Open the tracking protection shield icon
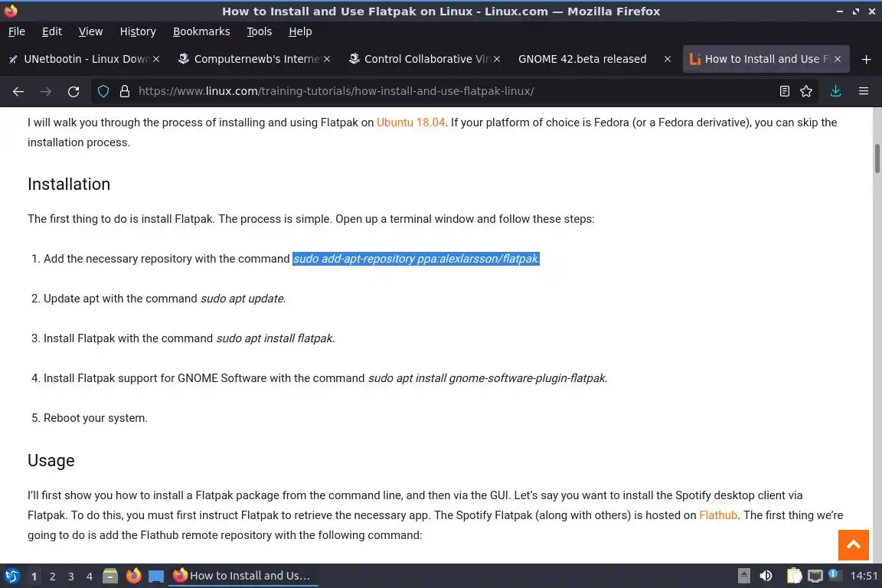Image resolution: width=882 pixels, height=588 pixels. [103, 91]
